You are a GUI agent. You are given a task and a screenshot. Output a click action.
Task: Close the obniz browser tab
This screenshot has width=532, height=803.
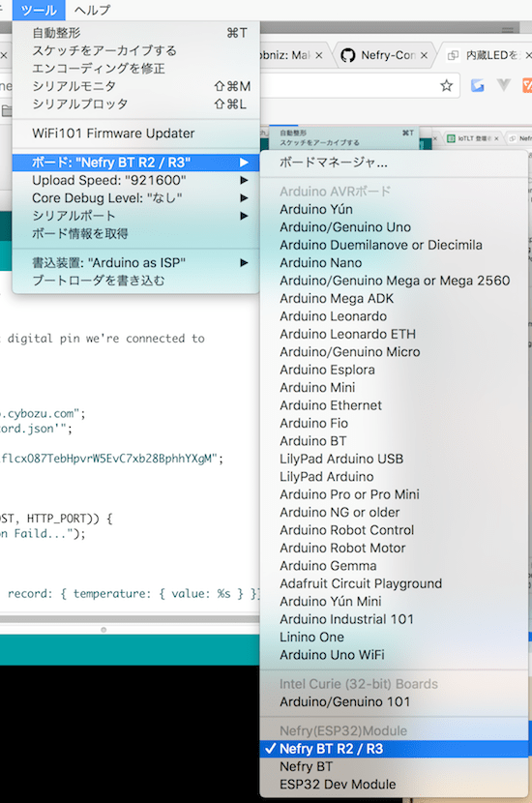(x=318, y=55)
